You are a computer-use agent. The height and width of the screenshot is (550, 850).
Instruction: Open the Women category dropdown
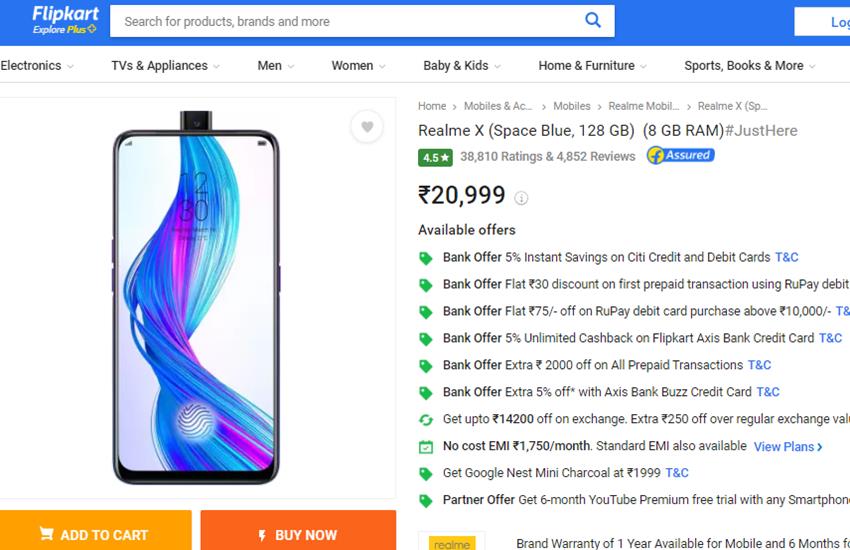358,66
